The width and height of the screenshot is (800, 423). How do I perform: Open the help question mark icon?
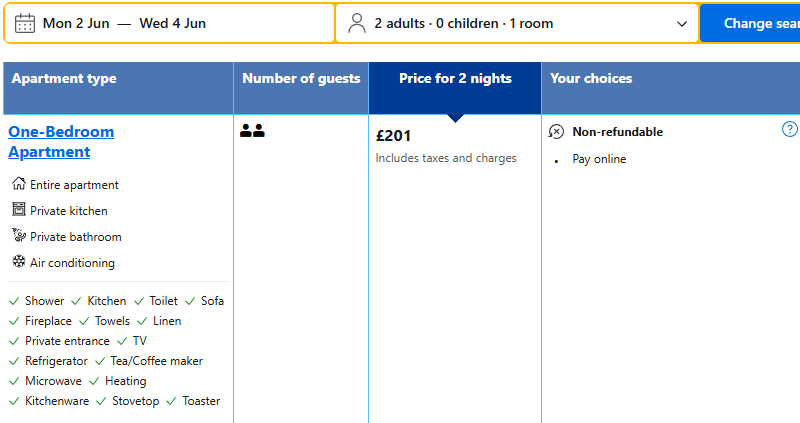pyautogui.click(x=790, y=130)
